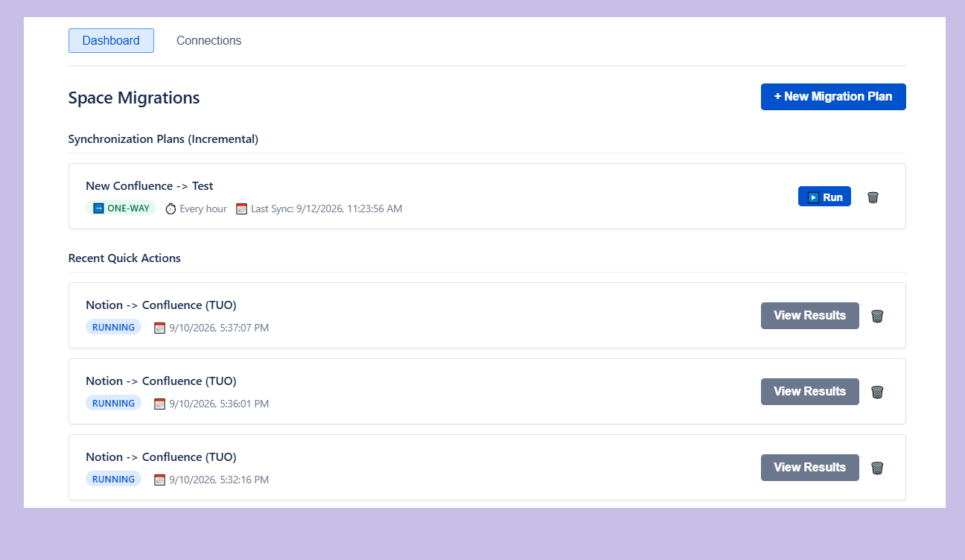
Task: View Results for the 5:36:01 PM action
Action: pyautogui.click(x=810, y=392)
